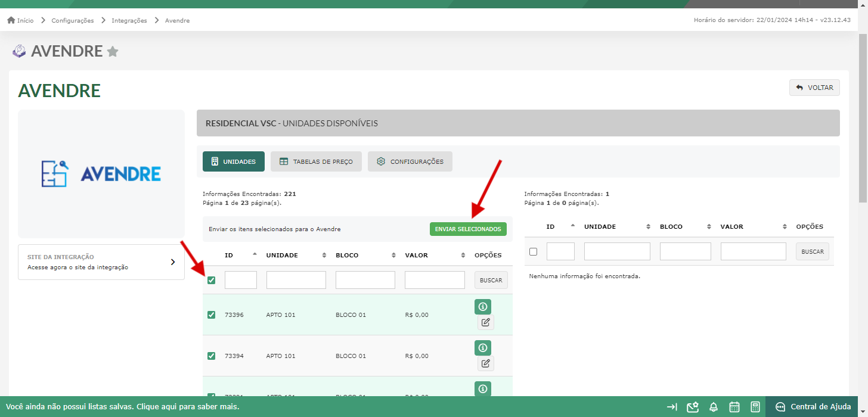Mark Avendre page as favorite star
The height and width of the screenshot is (417, 868).
tap(113, 52)
